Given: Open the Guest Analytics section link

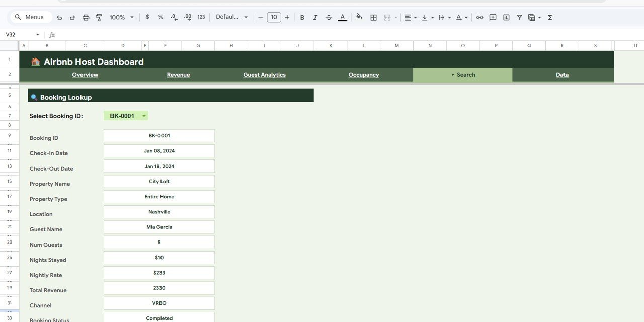Looking at the screenshot, I should click(x=264, y=74).
